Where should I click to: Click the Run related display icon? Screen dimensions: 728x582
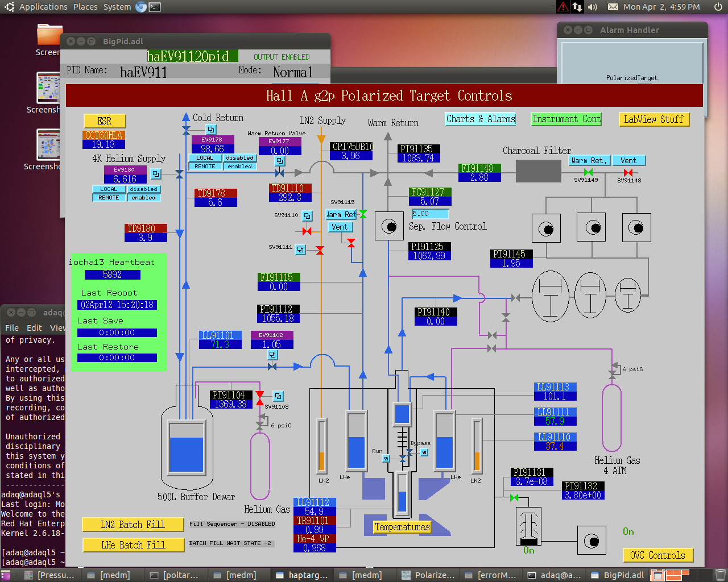386,459
